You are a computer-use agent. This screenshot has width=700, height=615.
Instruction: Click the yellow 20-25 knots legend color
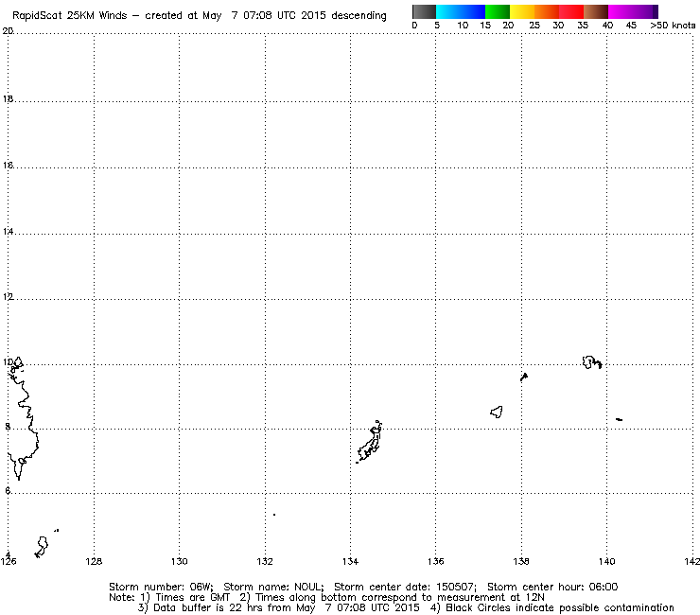(522, 11)
